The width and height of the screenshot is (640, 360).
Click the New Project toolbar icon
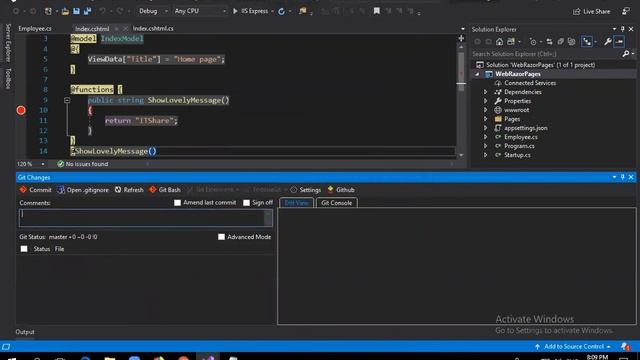[48, 11]
